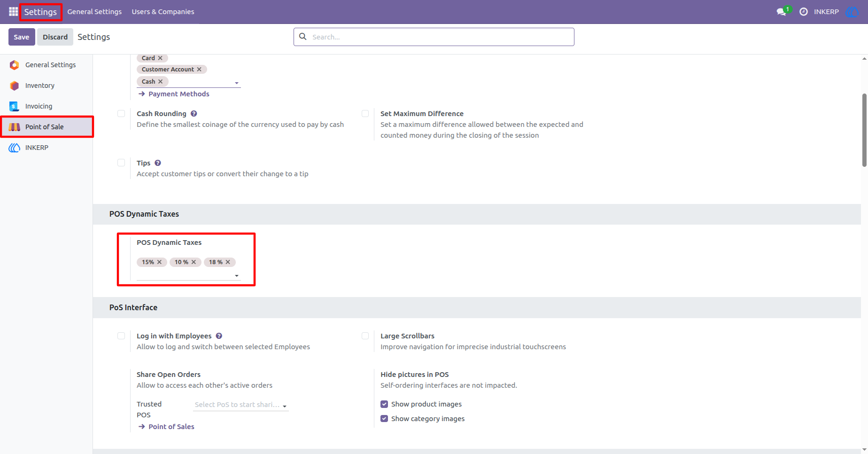
Task: Open the General Settings top menu
Action: point(94,12)
